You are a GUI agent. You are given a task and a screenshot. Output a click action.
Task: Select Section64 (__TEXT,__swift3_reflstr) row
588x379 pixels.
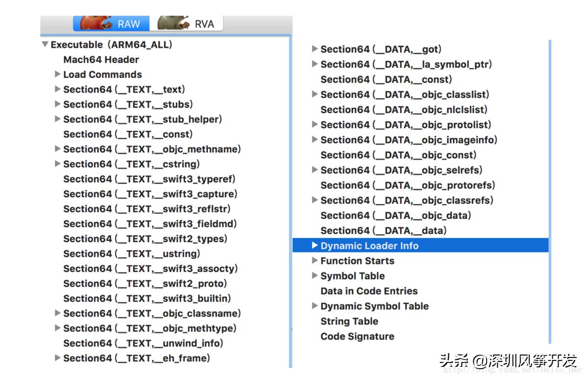tap(147, 209)
